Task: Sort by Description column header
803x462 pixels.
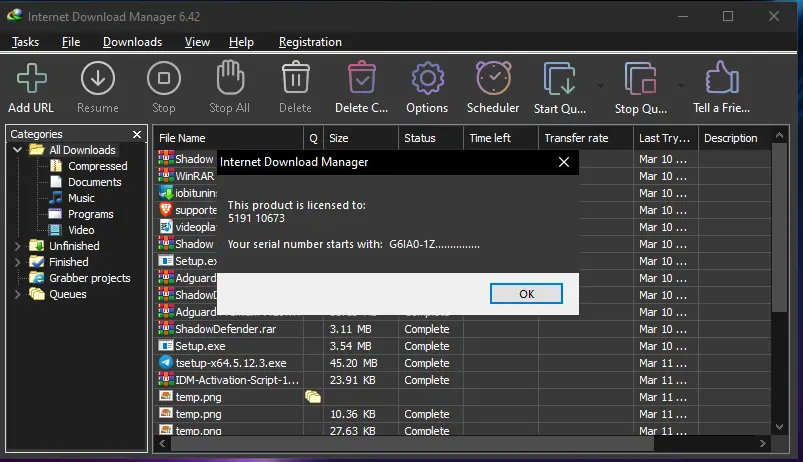Action: coord(734,138)
